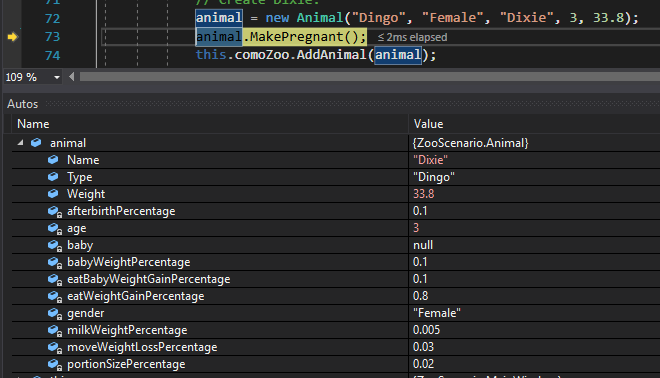Select the eatBabyWeightGainPercentage row
Viewport: 660px width, 378px height.
336,279
